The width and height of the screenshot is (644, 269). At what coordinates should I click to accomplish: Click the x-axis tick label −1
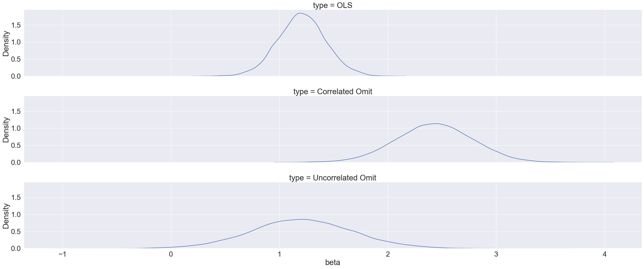click(x=62, y=254)
